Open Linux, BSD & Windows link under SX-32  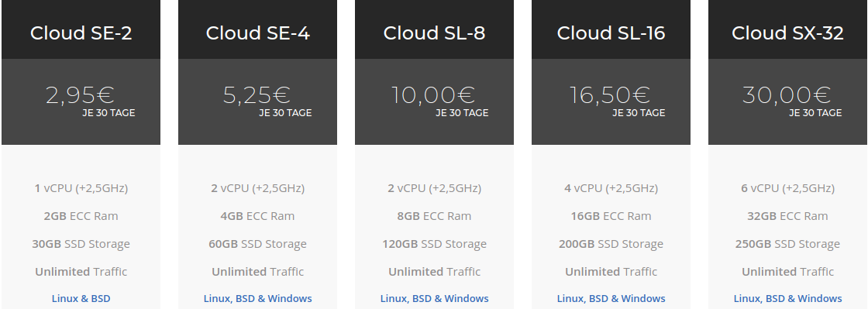[x=787, y=298]
